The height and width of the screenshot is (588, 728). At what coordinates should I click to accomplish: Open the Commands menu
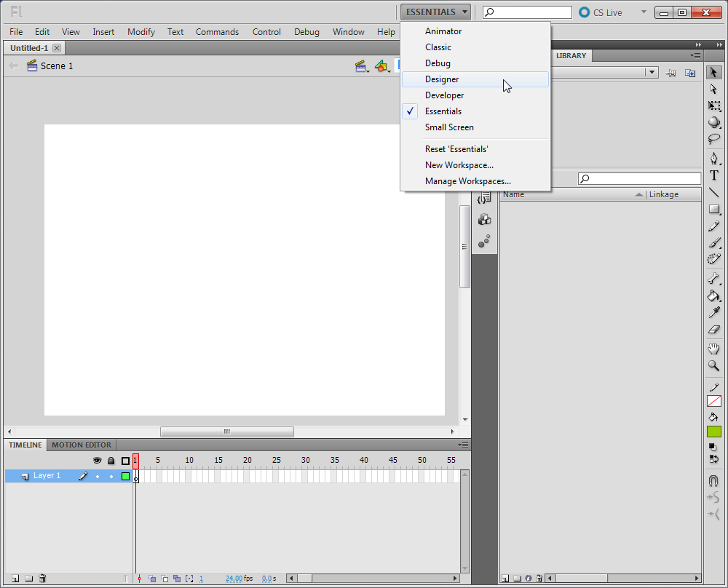[x=217, y=32]
